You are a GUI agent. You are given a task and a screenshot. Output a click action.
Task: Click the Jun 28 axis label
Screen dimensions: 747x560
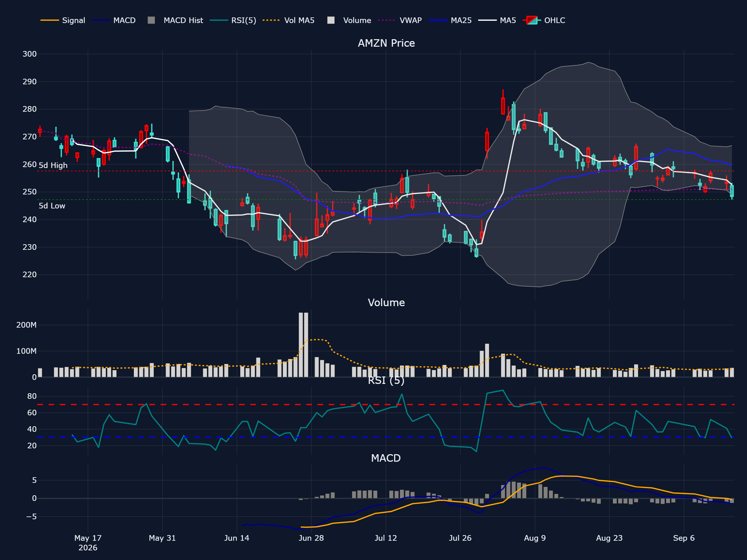(311, 538)
